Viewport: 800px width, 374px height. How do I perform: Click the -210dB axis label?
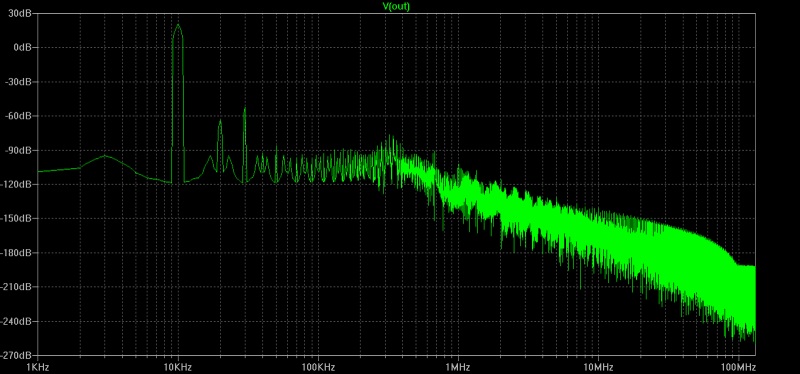point(17,287)
